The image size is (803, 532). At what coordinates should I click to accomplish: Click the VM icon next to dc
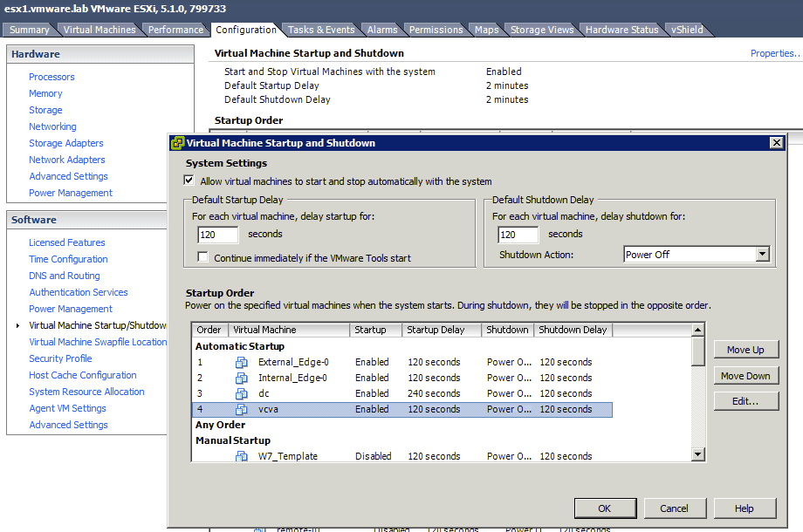[x=242, y=393]
